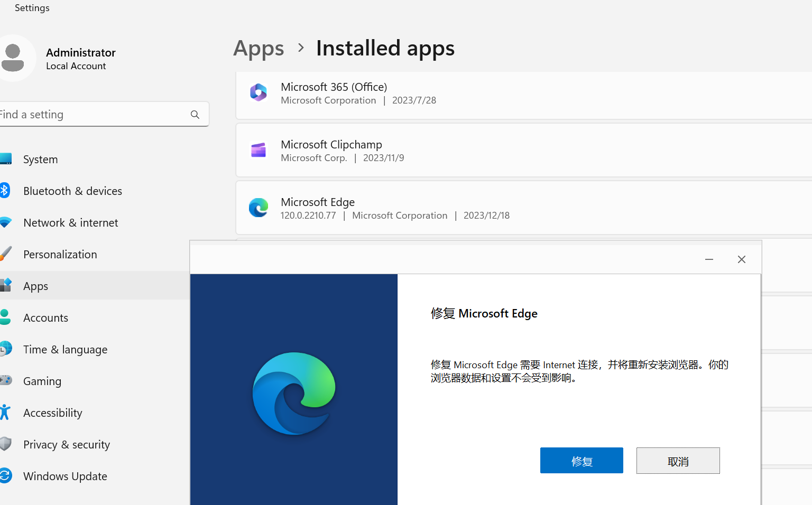This screenshot has height=505, width=812.
Task: Click the Settings window title
Action: pos(32,8)
